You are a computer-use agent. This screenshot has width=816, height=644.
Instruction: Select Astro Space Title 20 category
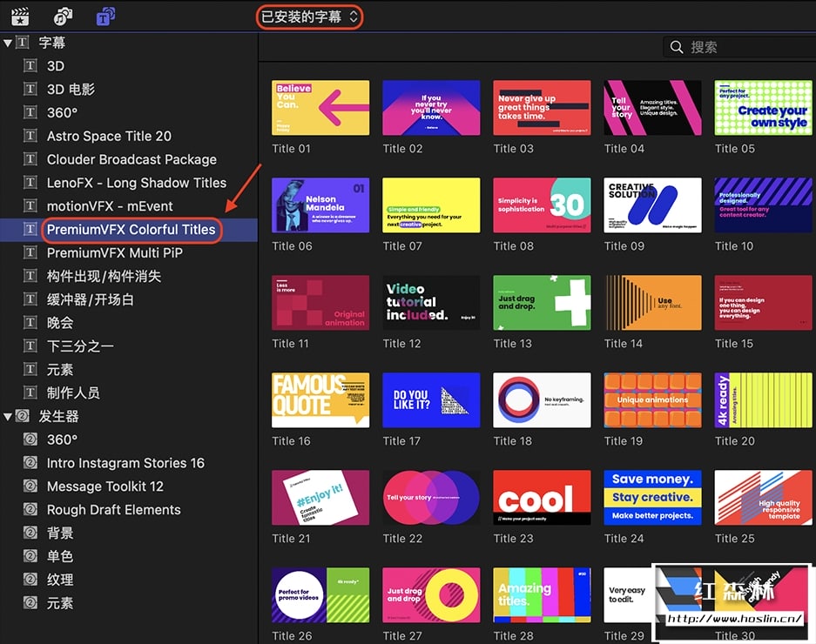(129, 137)
